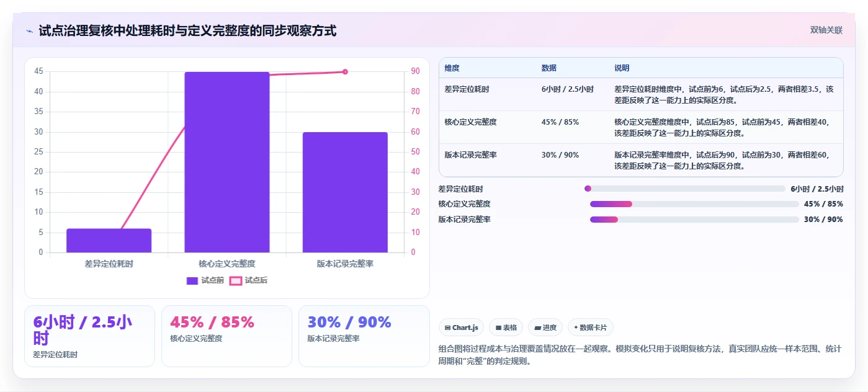868x392 pixels.
Task: Click the 45% / 85% progress value label
Action: coord(823,204)
